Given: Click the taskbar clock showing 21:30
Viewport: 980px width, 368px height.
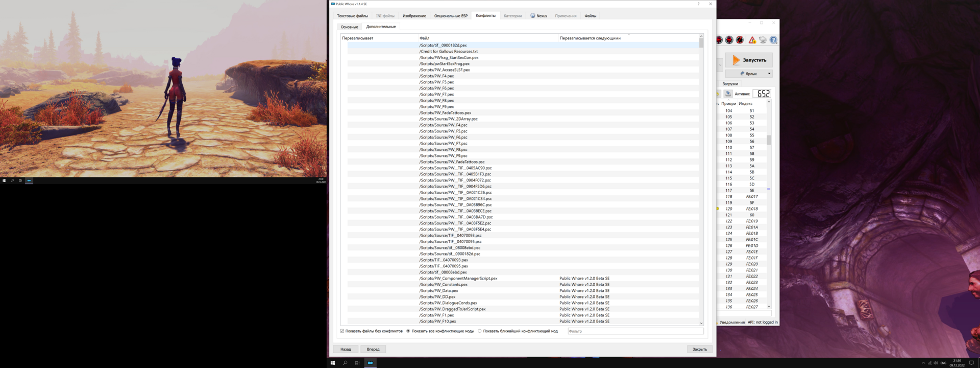Looking at the screenshot, I should click(x=957, y=363).
